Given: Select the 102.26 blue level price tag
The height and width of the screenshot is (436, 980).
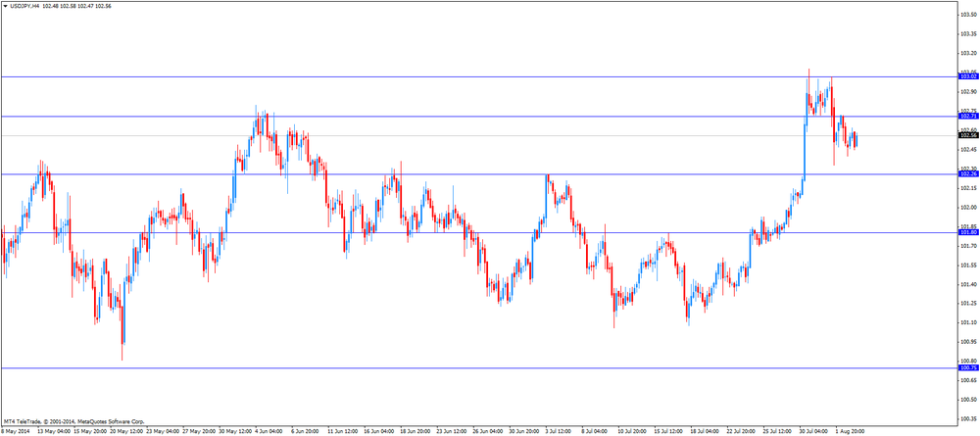Looking at the screenshot, I should coord(969,174).
